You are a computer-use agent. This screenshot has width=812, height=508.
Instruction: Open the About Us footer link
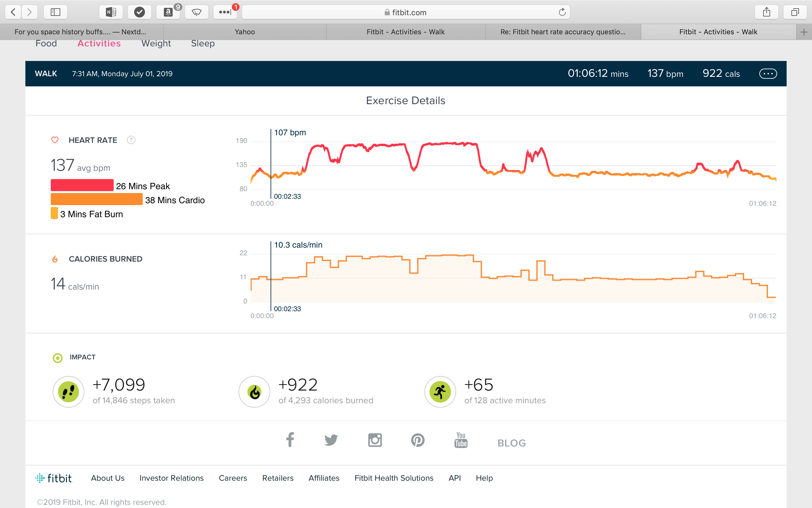coord(108,478)
